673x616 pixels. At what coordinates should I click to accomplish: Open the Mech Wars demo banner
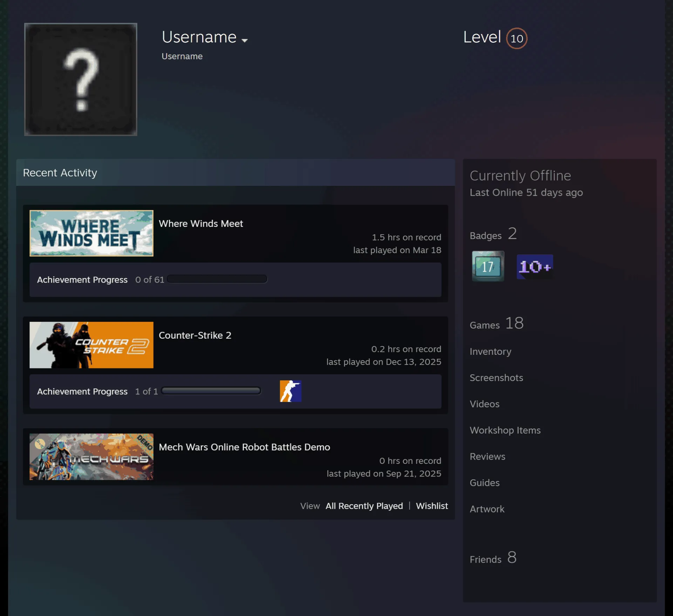coord(91,456)
